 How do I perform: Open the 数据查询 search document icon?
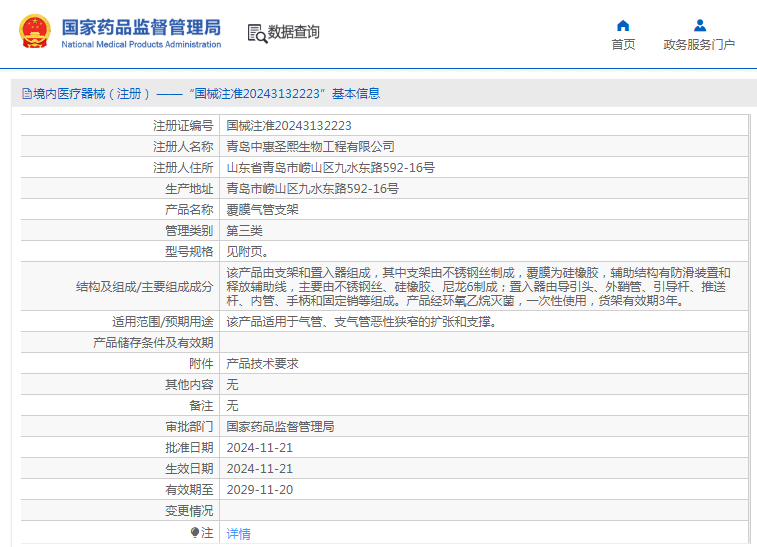point(257,33)
